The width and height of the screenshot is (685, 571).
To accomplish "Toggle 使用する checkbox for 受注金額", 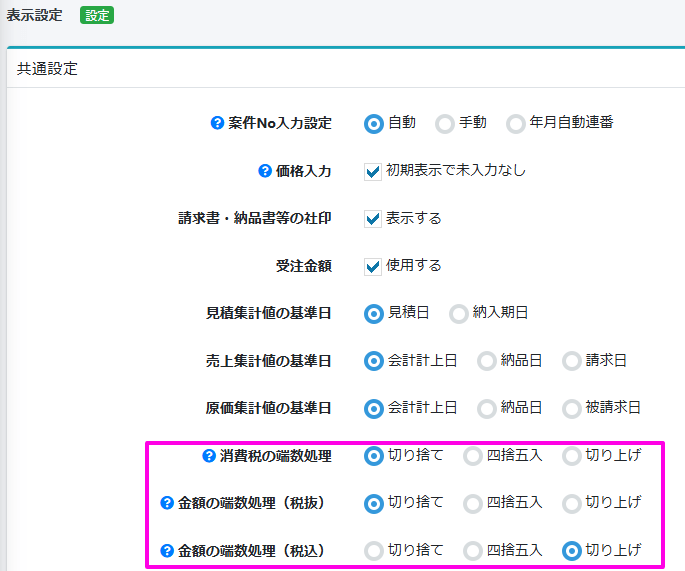I will click(373, 266).
